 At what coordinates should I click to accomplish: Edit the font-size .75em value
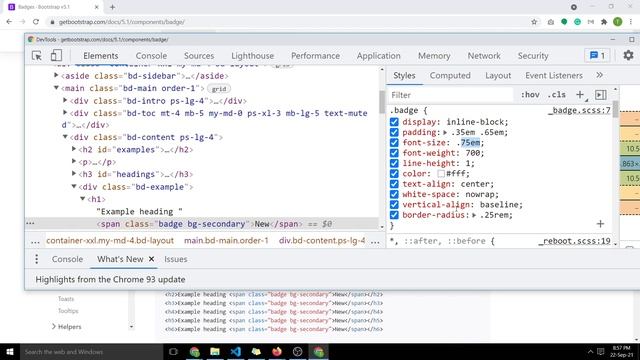point(469,142)
